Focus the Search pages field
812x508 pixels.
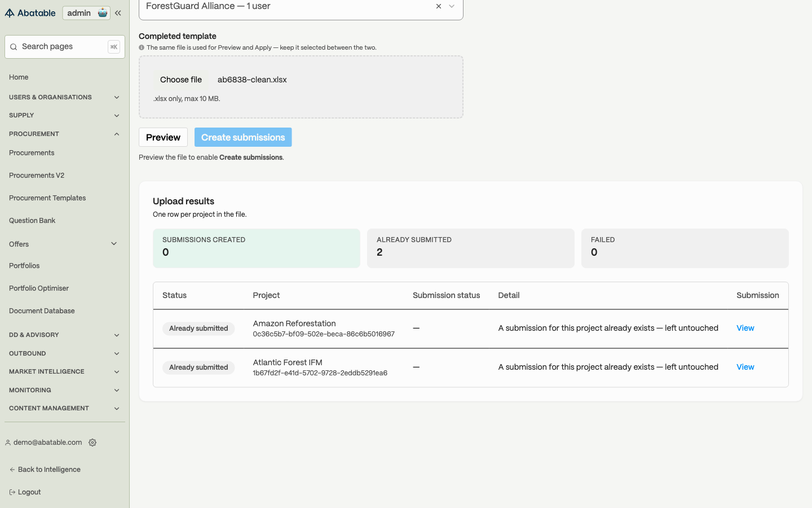point(65,47)
